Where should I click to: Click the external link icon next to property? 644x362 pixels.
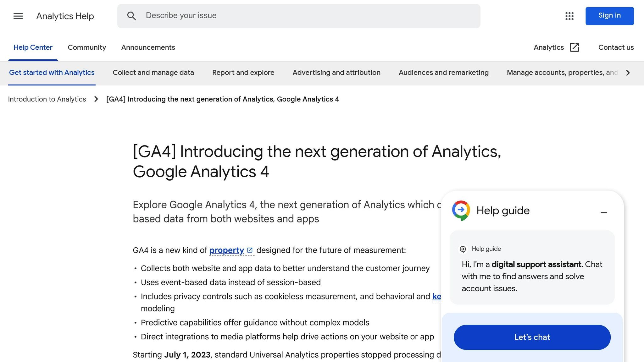click(x=250, y=250)
